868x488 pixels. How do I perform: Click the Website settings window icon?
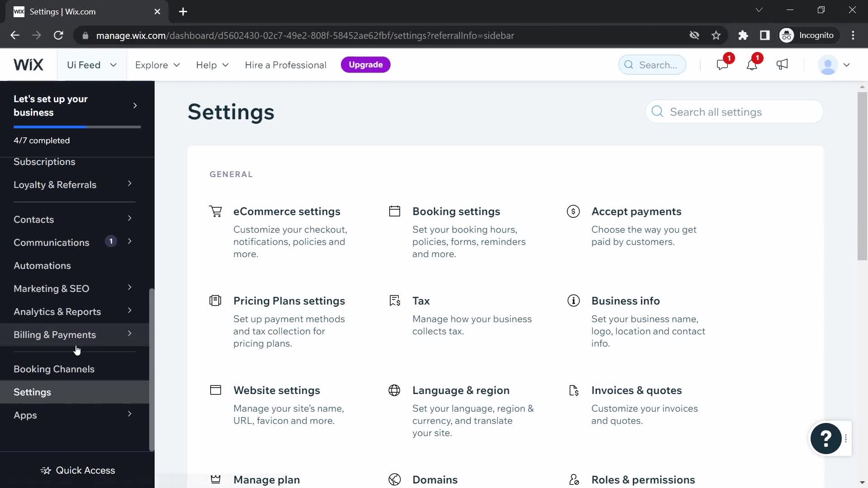[216, 390]
